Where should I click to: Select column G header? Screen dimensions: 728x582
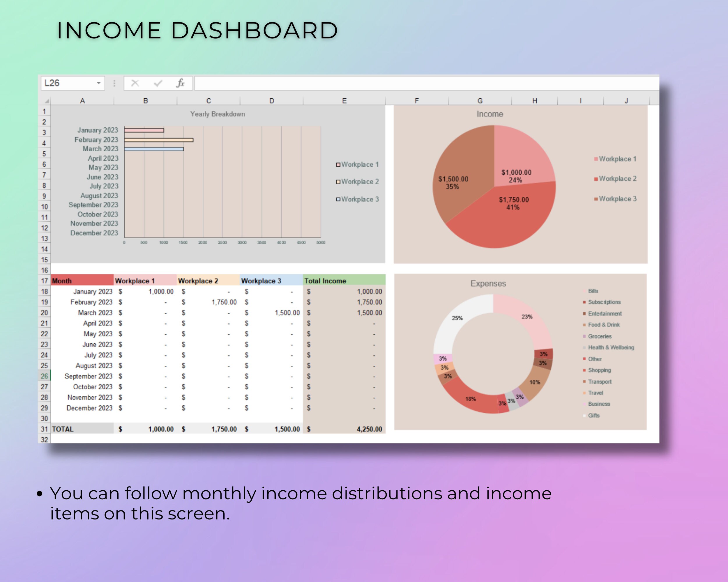click(480, 101)
